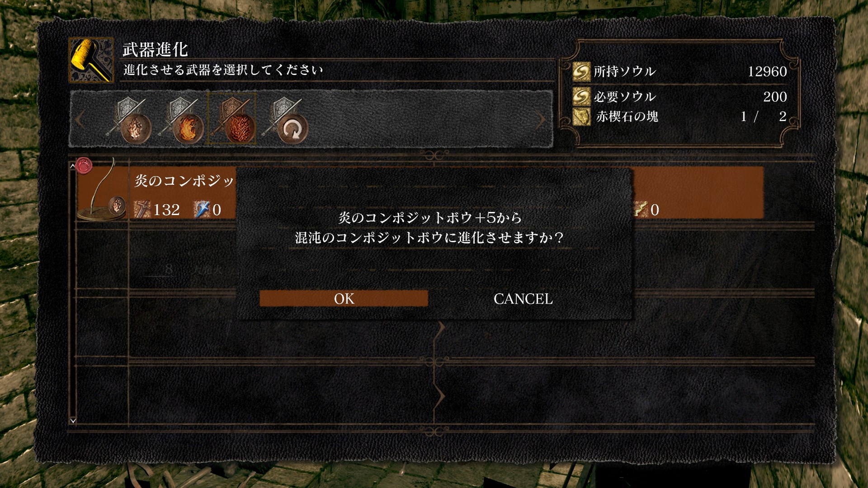Click the golden hammer weapon evolution icon

click(91, 60)
